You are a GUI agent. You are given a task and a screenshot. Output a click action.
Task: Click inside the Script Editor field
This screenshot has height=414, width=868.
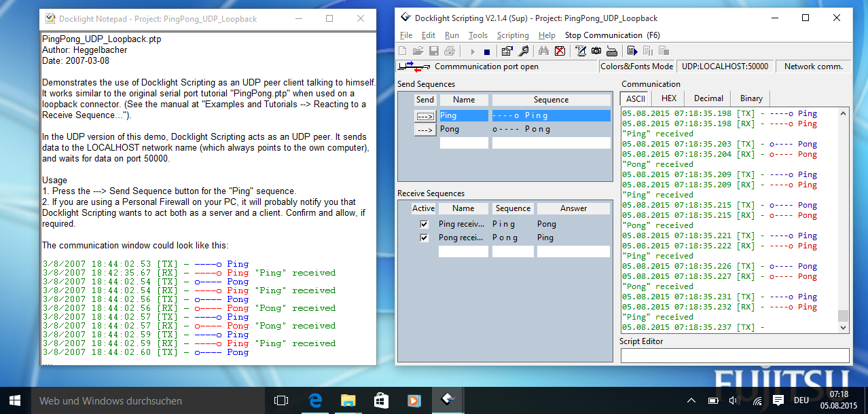[x=734, y=355]
